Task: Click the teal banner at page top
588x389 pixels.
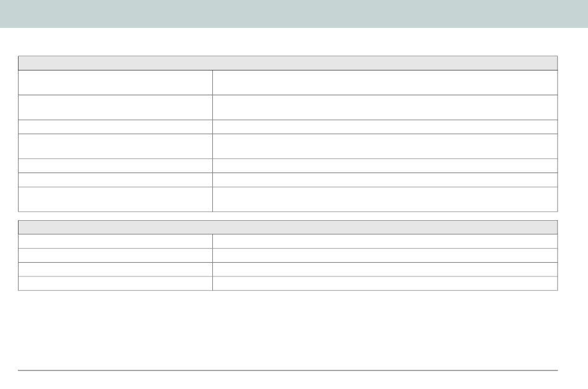Action: [294, 14]
